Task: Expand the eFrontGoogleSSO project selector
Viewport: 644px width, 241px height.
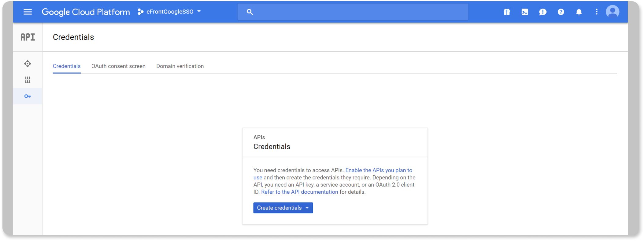Action: tap(170, 12)
